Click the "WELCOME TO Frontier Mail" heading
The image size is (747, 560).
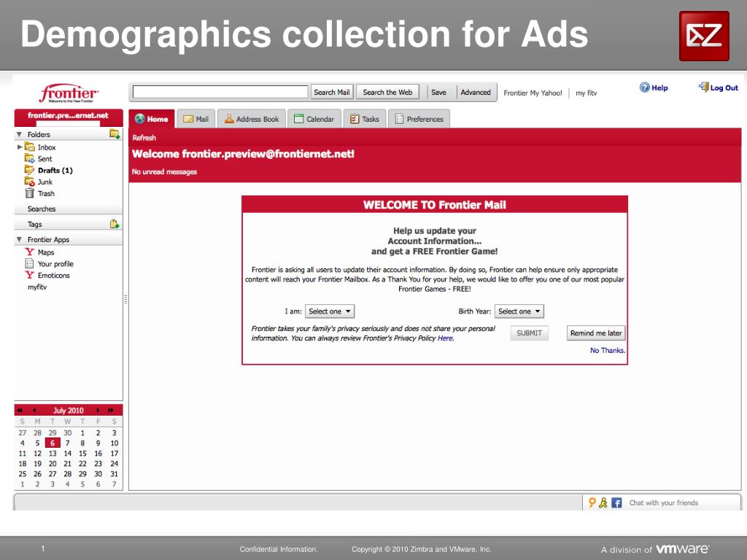point(435,205)
